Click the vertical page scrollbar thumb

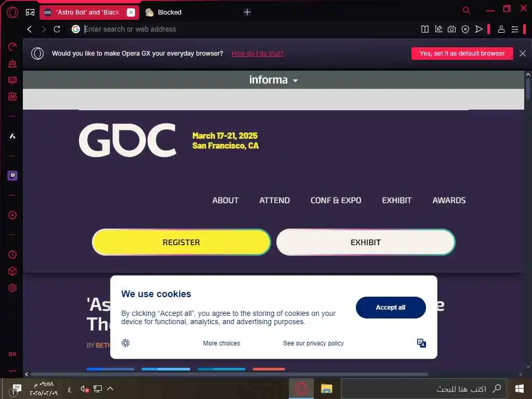(528, 88)
